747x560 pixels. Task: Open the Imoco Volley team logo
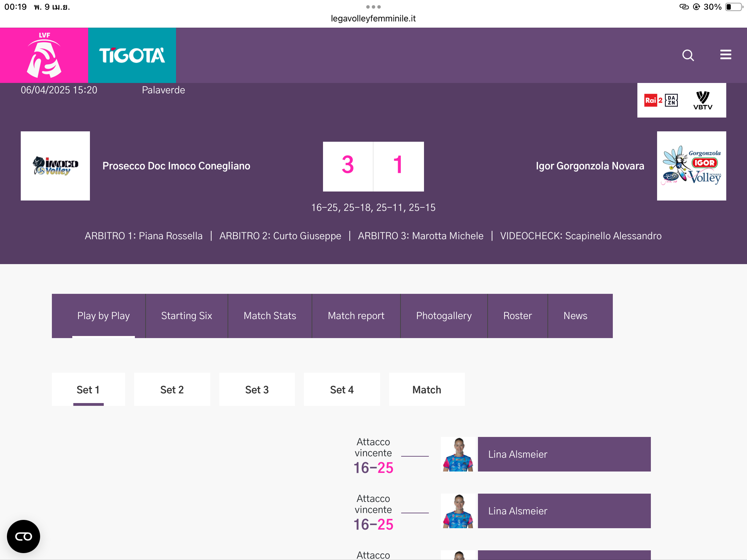[55, 166]
